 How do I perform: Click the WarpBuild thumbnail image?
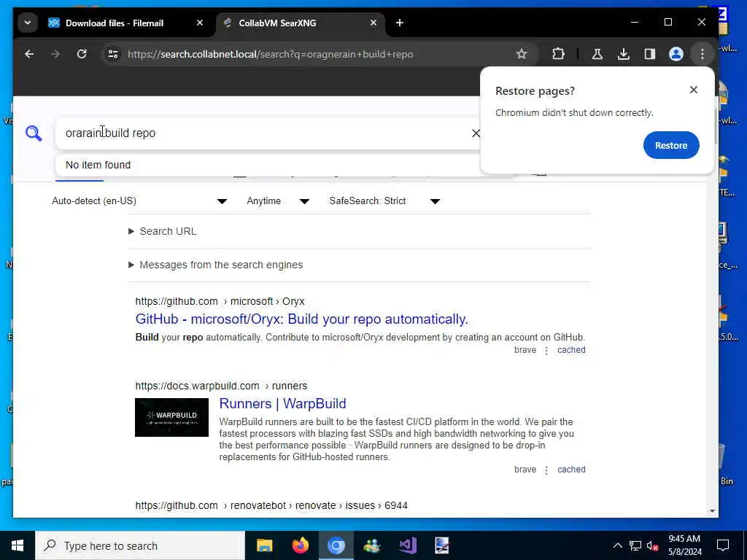pyautogui.click(x=171, y=418)
